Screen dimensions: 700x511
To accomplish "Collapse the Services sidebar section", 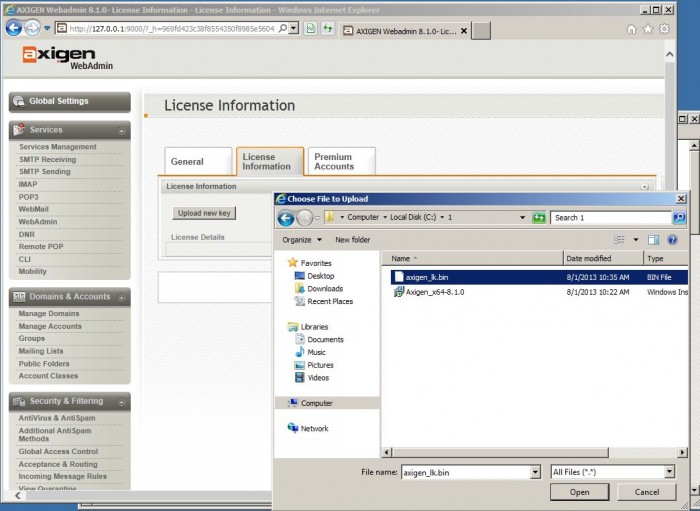I will [x=121, y=131].
